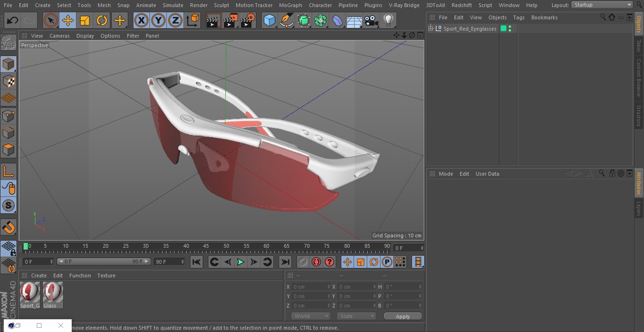This screenshot has height=332, width=644.
Task: Click the X position input field
Action: (x=311, y=286)
